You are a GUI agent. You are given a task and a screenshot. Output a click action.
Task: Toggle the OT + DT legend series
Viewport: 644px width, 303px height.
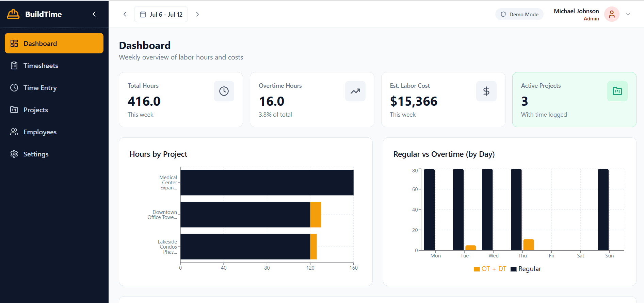(489, 269)
